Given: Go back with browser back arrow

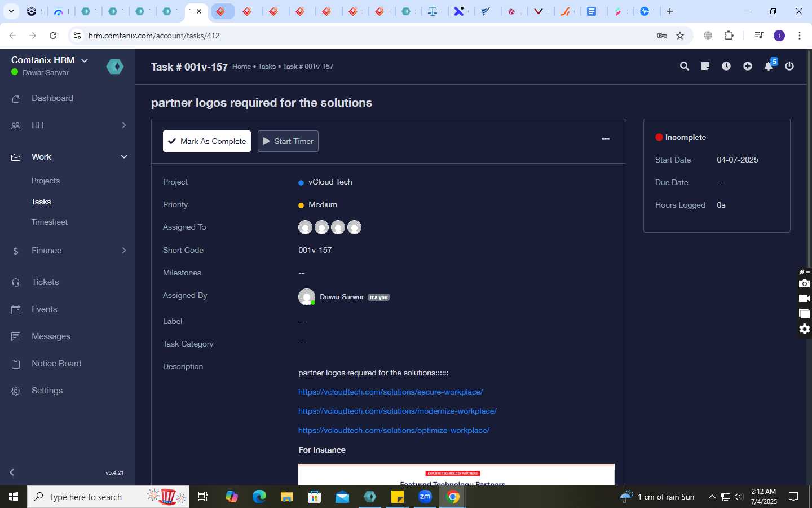Looking at the screenshot, I should [12, 36].
